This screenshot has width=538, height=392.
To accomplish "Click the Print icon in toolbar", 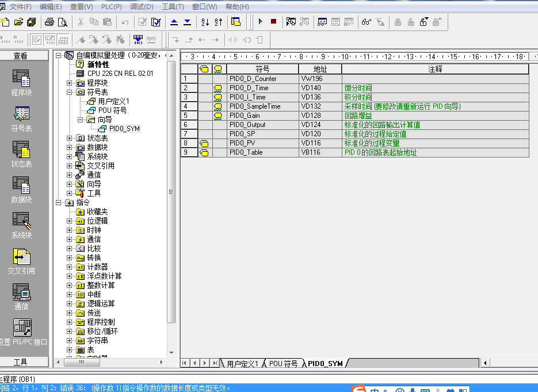I will pyautogui.click(x=49, y=22).
